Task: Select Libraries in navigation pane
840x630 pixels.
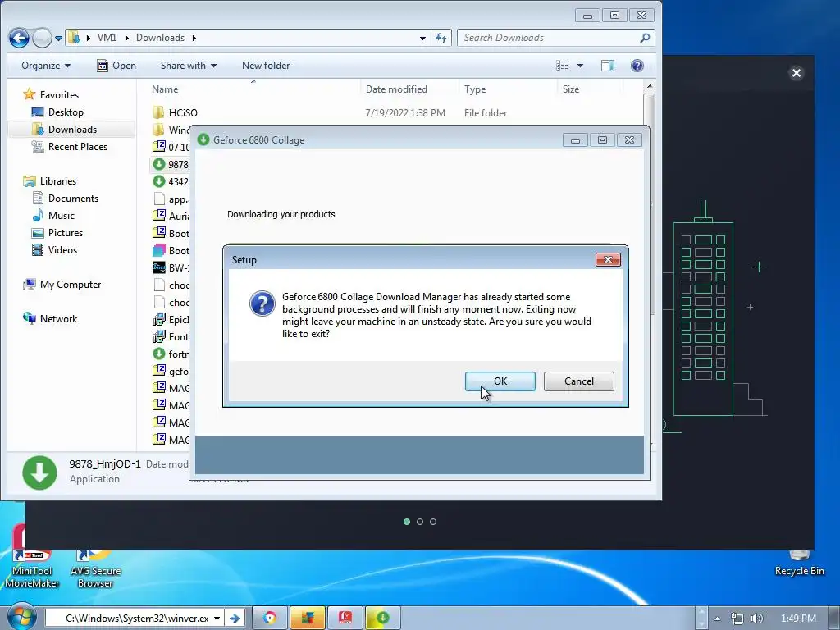Action: point(58,181)
